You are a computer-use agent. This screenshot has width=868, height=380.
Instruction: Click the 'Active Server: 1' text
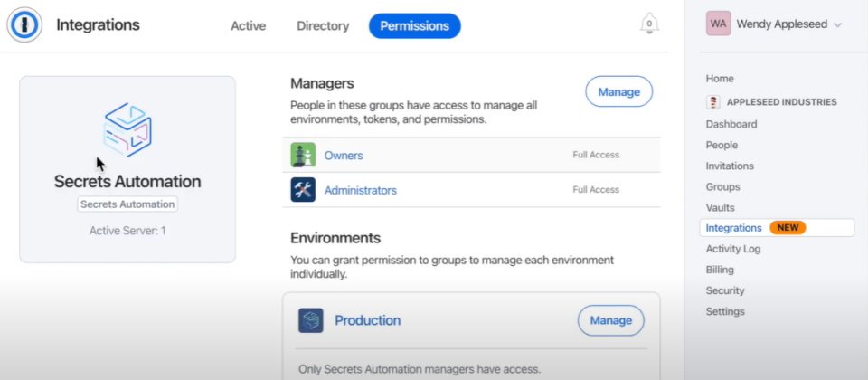point(127,231)
